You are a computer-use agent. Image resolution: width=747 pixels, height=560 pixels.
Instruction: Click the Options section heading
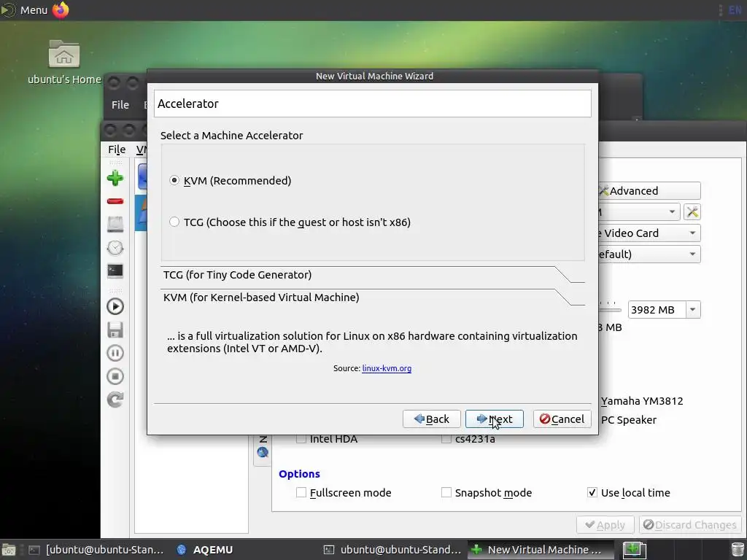pos(299,474)
